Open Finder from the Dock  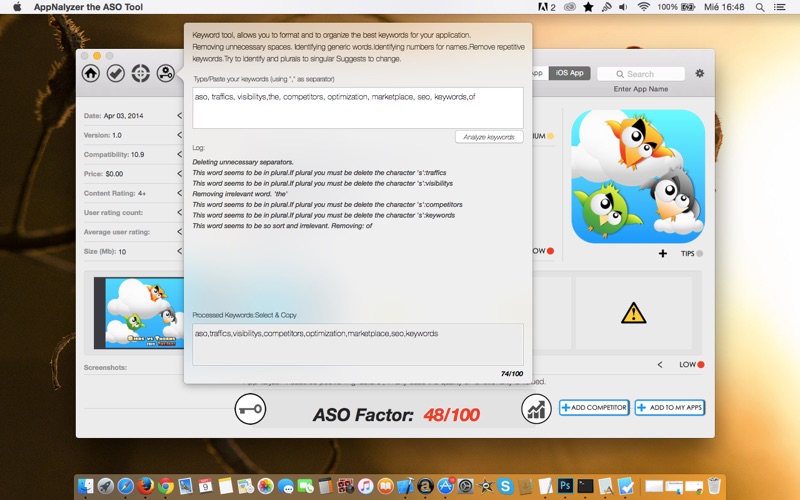[x=86, y=486]
